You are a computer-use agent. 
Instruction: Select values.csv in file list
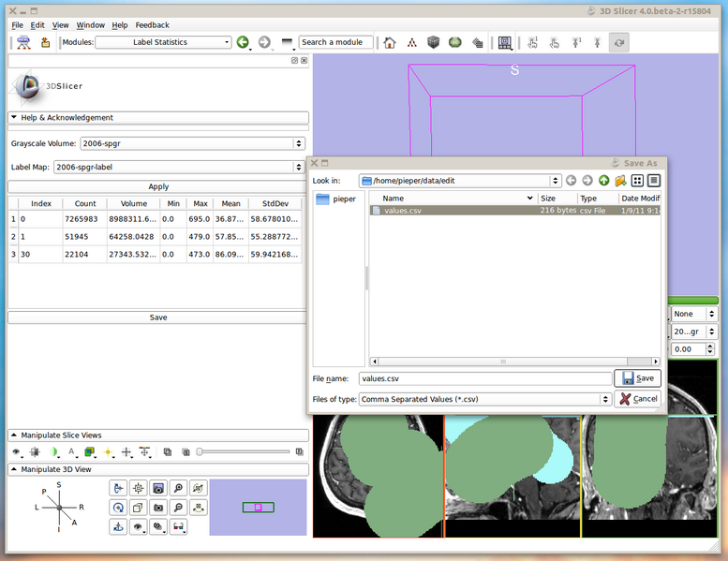[515, 211]
